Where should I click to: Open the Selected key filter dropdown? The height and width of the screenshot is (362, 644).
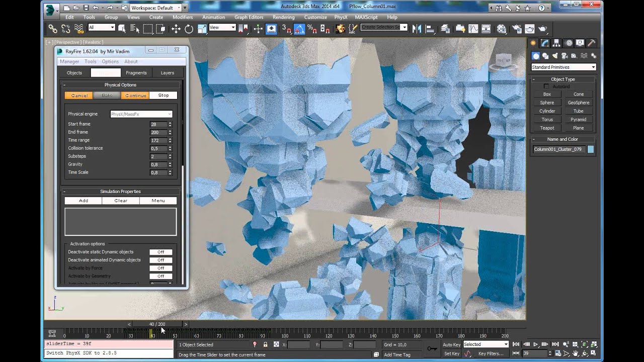pos(486,344)
